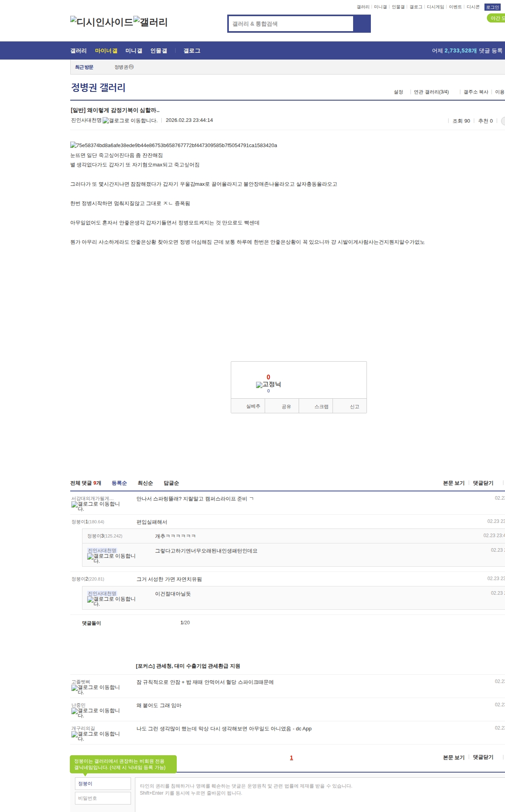
Task: Sort comments by 최신순
Action: tap(145, 483)
